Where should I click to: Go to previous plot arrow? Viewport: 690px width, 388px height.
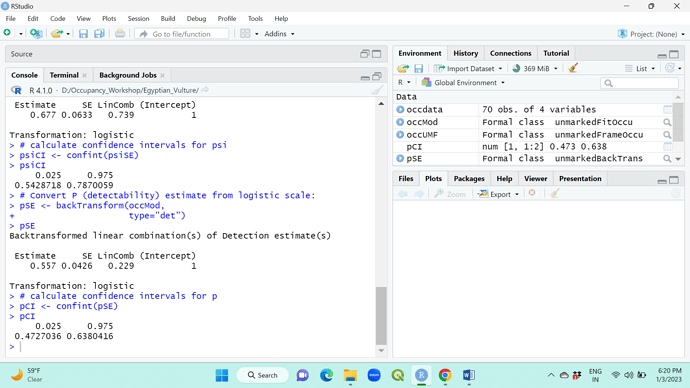[403, 194]
